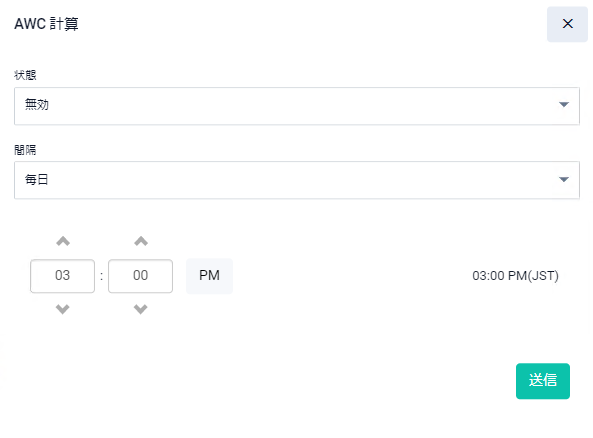Focus the minute input field showing 00
The image size is (593, 438).
[x=140, y=276]
